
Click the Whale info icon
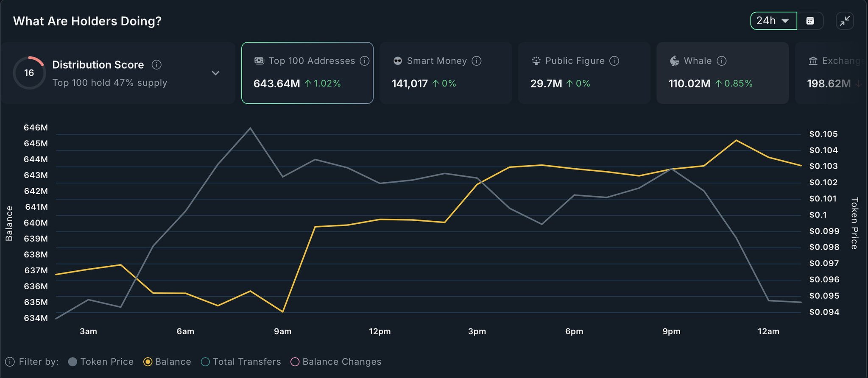click(721, 61)
